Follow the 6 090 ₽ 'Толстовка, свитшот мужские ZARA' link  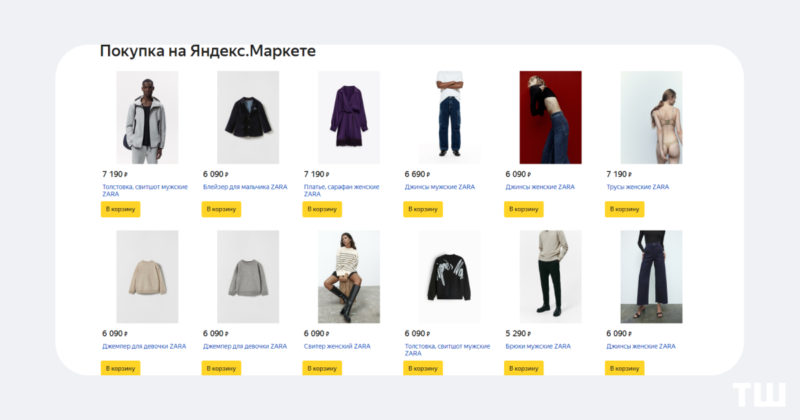447,350
